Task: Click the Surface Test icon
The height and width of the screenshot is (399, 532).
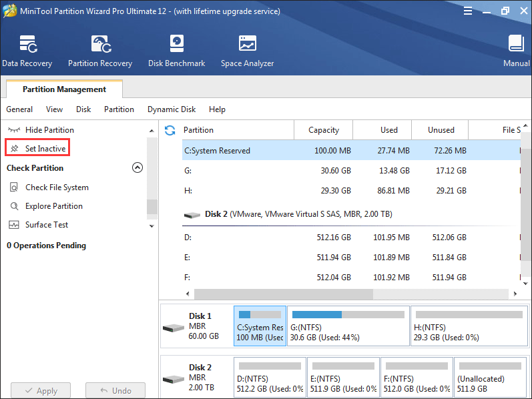Action: [x=14, y=225]
